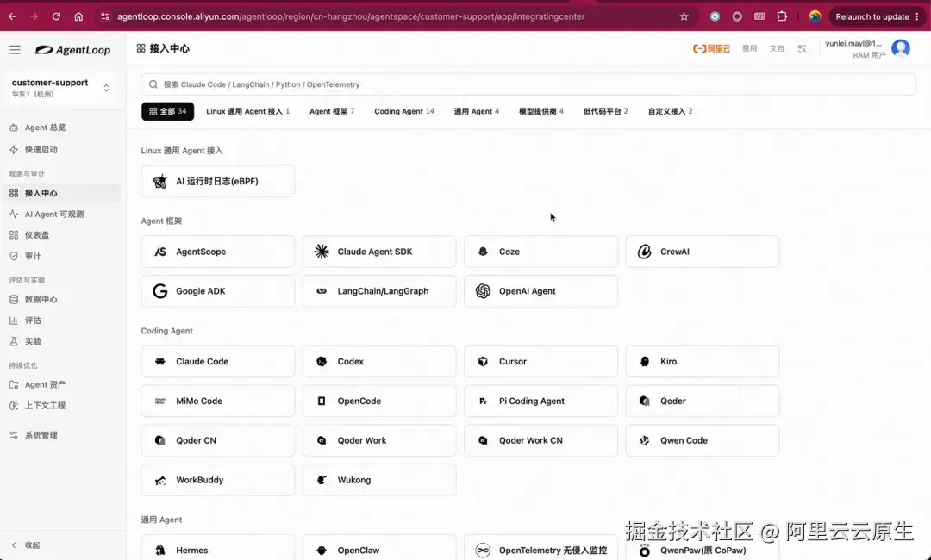Click the Claude Agent SDK starburst icon

(322, 252)
